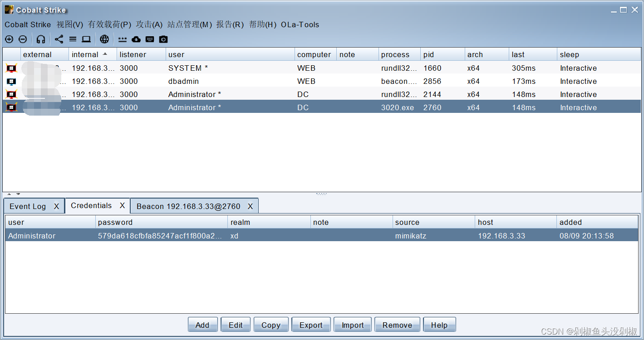The image size is (644, 340).
Task: Sort sessions by internal column header
Action: pos(93,54)
